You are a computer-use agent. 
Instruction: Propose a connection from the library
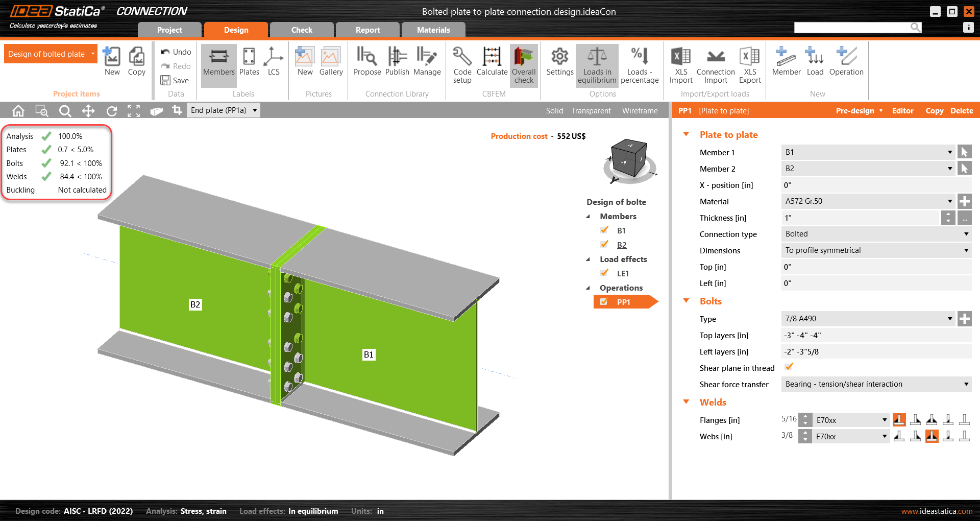click(367, 64)
